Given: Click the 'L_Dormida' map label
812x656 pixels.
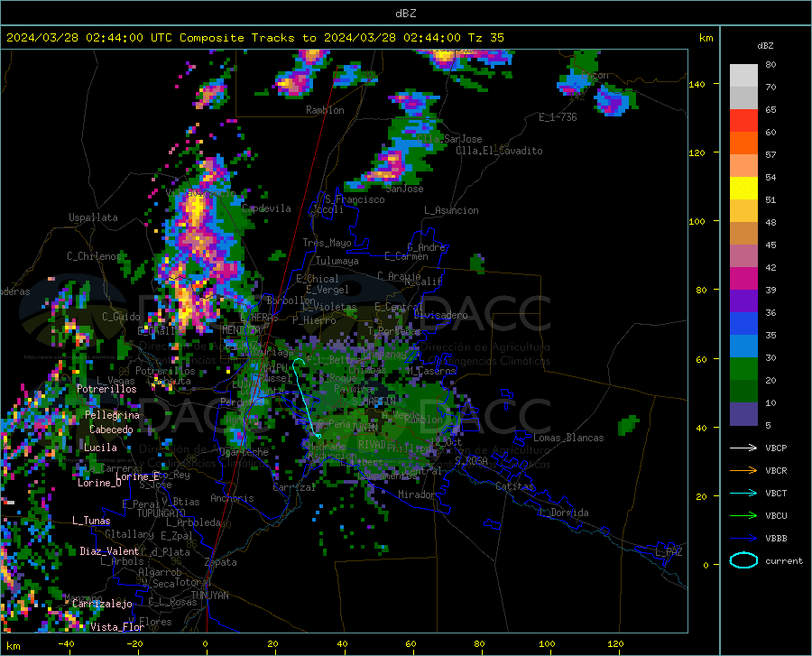Looking at the screenshot, I should (563, 513).
